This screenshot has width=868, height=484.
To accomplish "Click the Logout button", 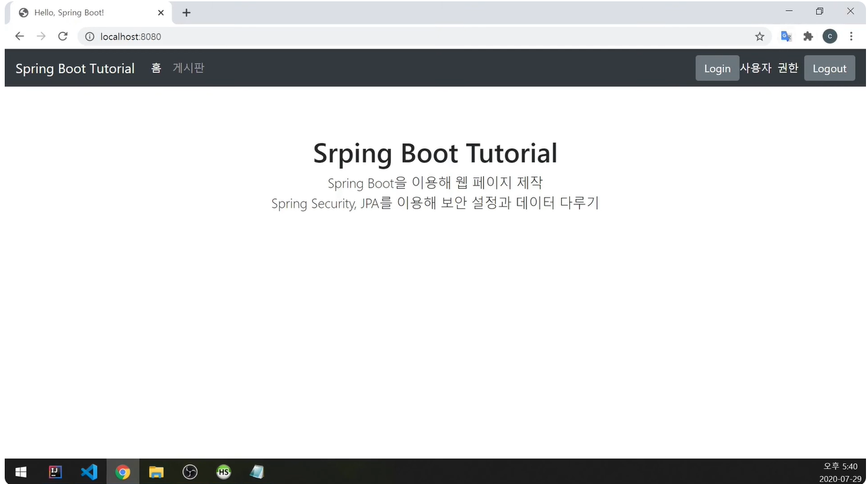I will pos(830,68).
